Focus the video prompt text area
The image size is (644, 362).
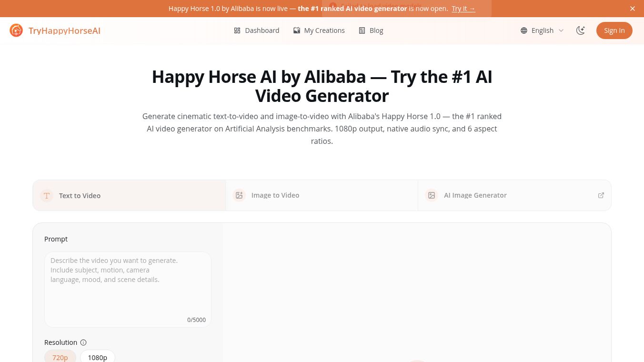pyautogui.click(x=128, y=290)
